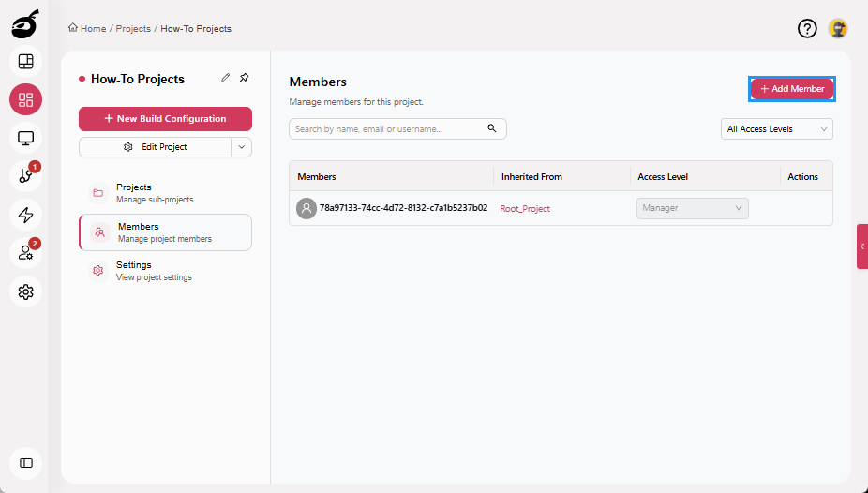The image size is (868, 493).
Task: Go to Home in breadcrumb
Action: (93, 29)
